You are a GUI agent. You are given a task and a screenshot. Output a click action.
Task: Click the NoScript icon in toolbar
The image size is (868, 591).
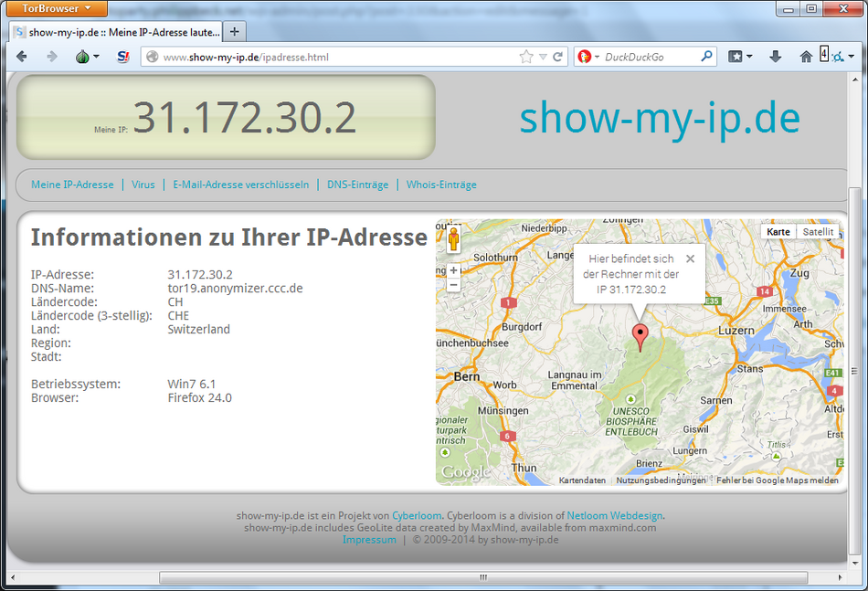123,57
